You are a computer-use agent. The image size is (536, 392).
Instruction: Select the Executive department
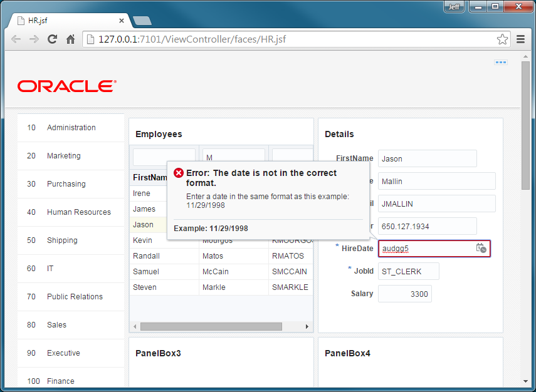tap(71, 353)
